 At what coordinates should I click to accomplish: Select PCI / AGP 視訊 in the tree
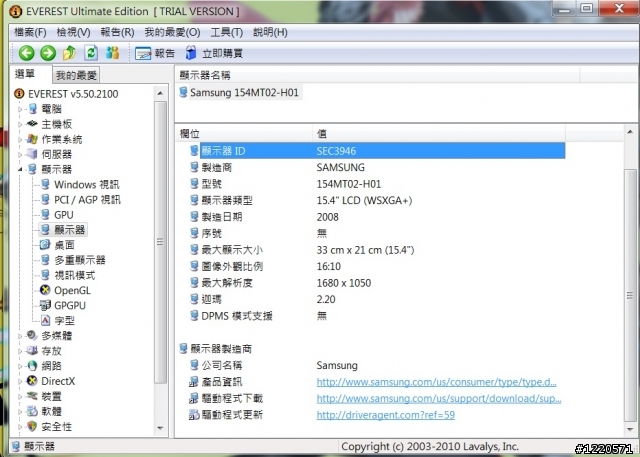pos(87,200)
